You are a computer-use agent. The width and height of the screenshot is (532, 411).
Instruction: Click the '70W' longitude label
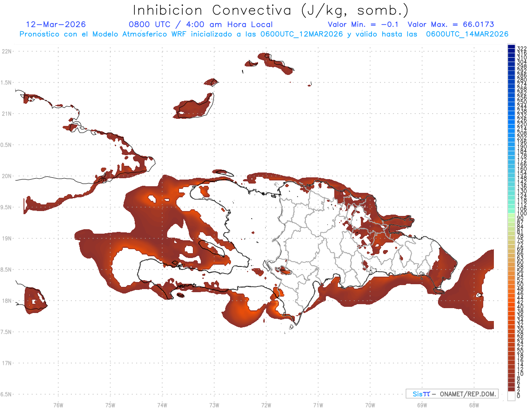coord(370,405)
